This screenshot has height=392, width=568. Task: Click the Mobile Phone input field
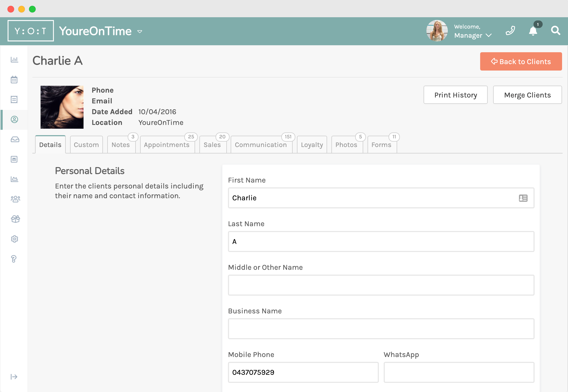click(x=303, y=372)
